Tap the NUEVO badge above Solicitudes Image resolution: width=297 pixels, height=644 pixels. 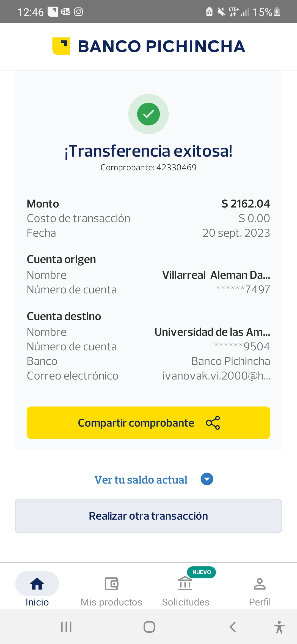coord(202,572)
